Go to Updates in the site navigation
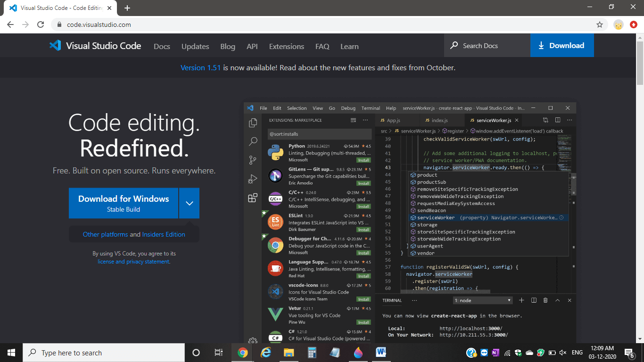The height and width of the screenshot is (362, 644). [195, 46]
